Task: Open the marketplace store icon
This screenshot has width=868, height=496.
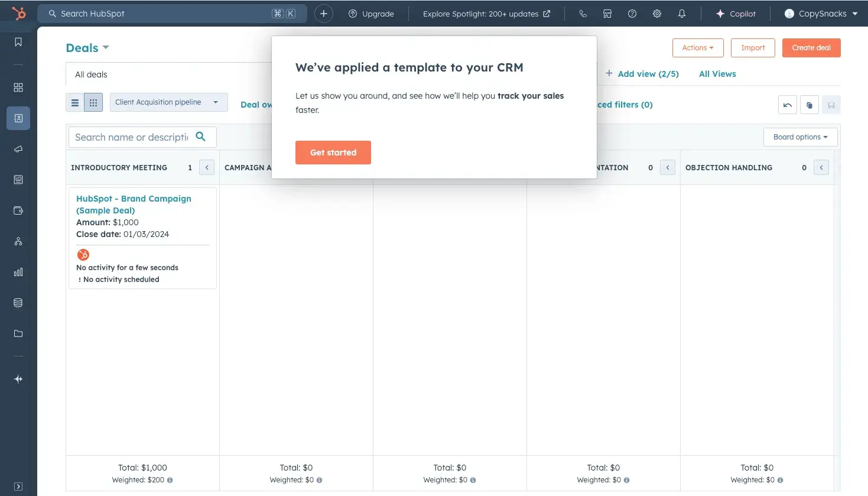Action: (x=607, y=14)
